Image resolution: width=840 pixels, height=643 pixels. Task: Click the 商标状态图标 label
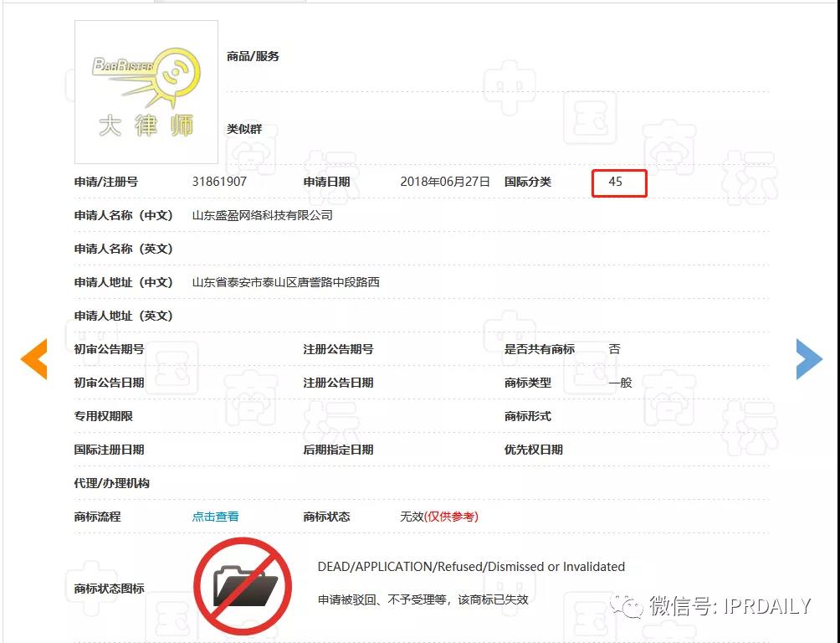point(110,589)
